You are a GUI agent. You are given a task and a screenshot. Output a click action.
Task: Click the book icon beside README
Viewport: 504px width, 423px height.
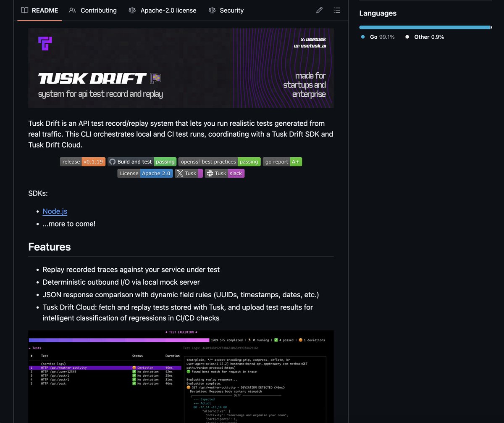click(x=25, y=10)
